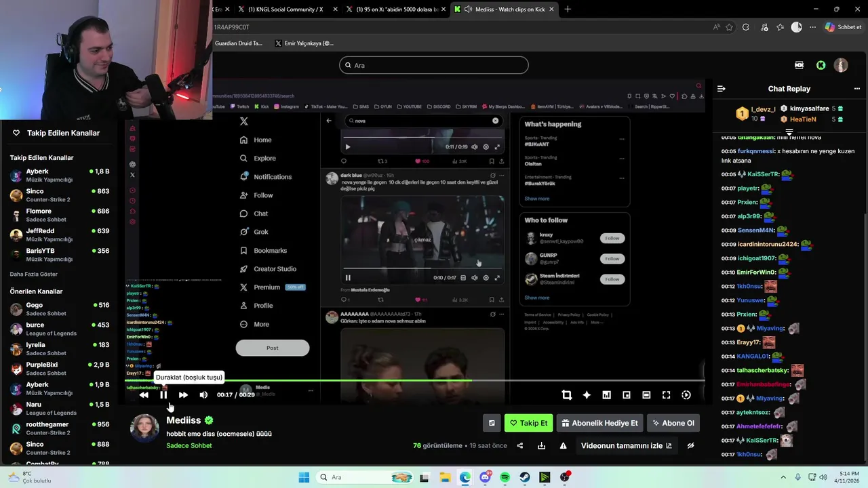Image resolution: width=868 pixels, height=488 pixels.
Task: Open Steam from the taskbar
Action: pyautogui.click(x=525, y=477)
